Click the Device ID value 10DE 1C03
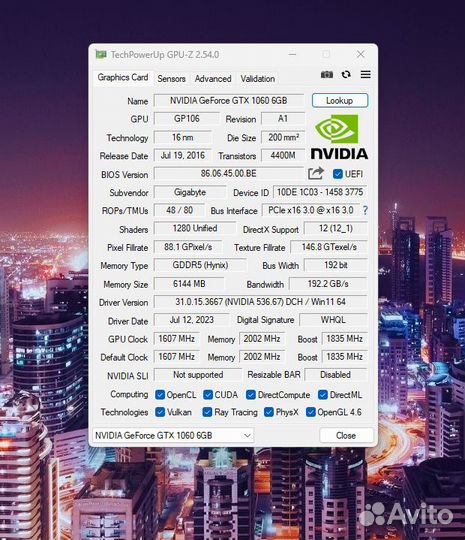Screen dimensions: 465x540 (x=320, y=192)
